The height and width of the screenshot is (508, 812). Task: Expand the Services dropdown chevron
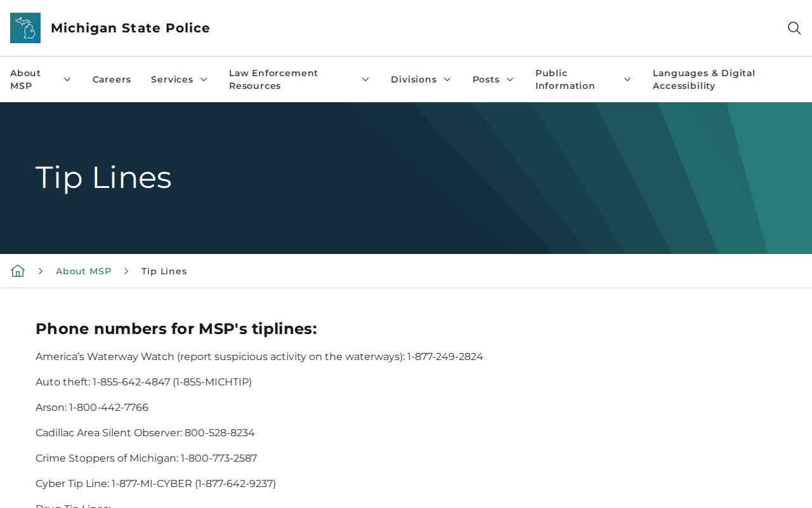[x=204, y=79]
